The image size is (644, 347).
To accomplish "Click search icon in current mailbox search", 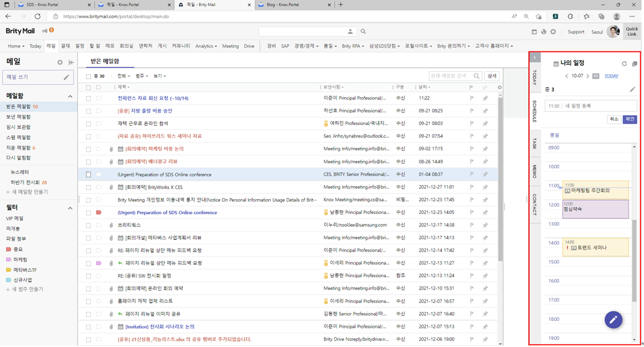I will click(x=476, y=76).
